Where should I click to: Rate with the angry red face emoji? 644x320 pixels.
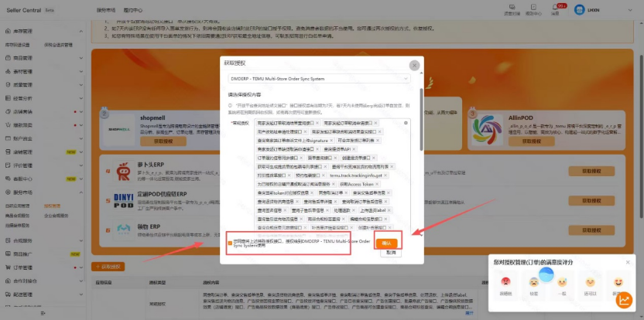505,282
